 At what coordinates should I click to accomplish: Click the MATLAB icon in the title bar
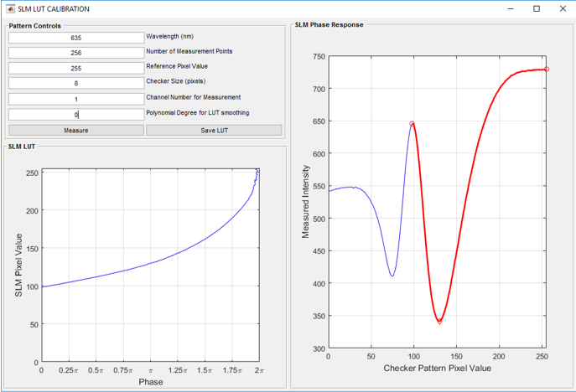pos(10,9)
